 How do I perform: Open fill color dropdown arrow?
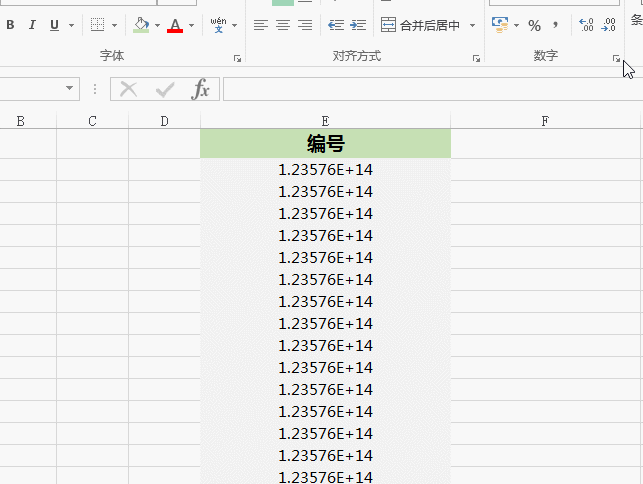157,25
